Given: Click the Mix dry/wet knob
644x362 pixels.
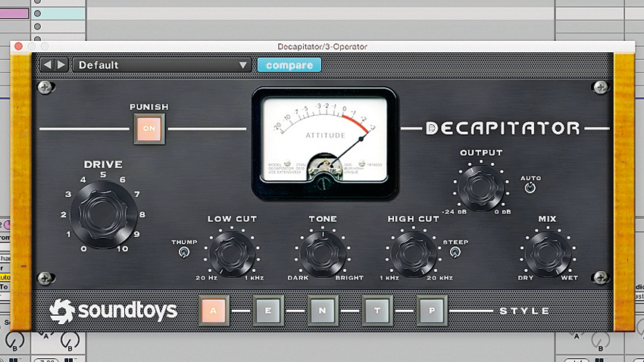Looking at the screenshot, I should [548, 254].
